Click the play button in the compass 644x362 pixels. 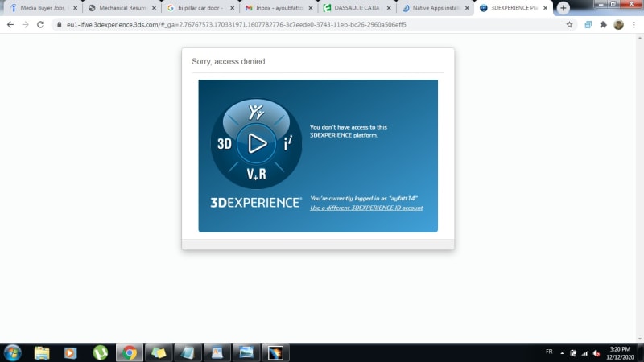click(x=257, y=144)
